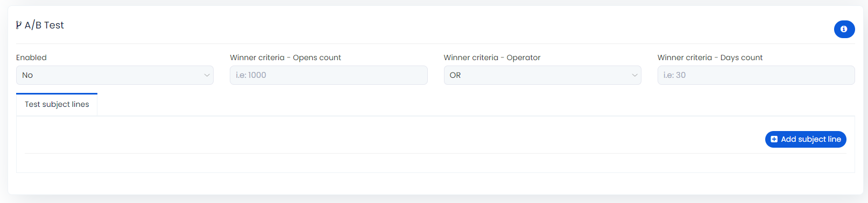Expand the Enabled dropdown chevron arrow
Image resolution: width=868 pixels, height=203 pixels.
(207, 75)
